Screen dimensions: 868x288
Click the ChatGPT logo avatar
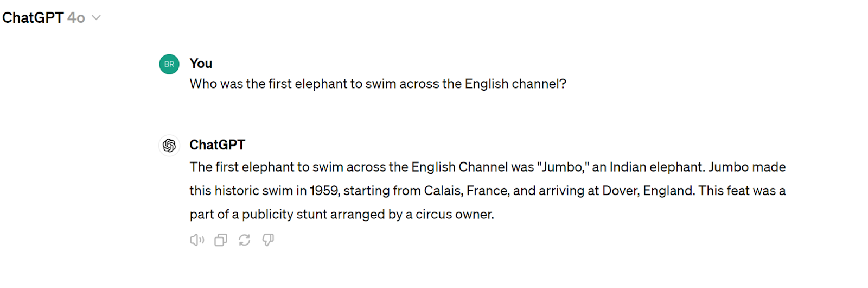[169, 146]
